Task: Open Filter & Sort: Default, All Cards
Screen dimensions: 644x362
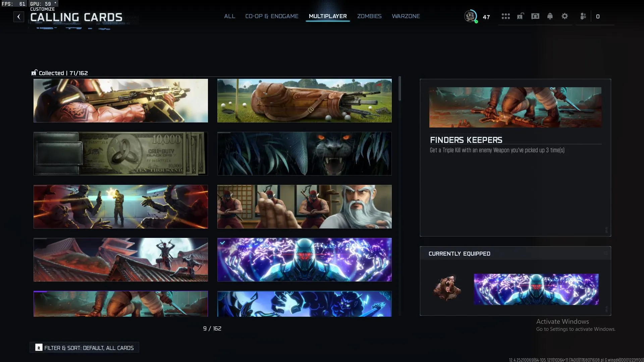Action: (x=84, y=348)
